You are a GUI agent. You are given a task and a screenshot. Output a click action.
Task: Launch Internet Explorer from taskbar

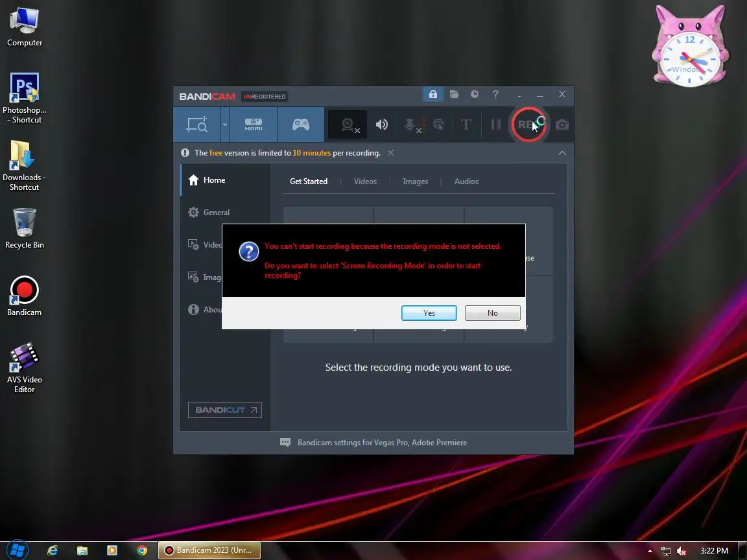[x=53, y=550]
